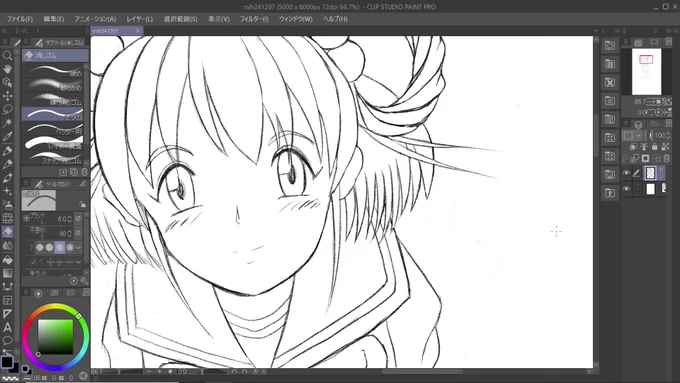Screen dimensions: 680x383
Task: Select the Figure curve tool
Action: tap(7, 286)
